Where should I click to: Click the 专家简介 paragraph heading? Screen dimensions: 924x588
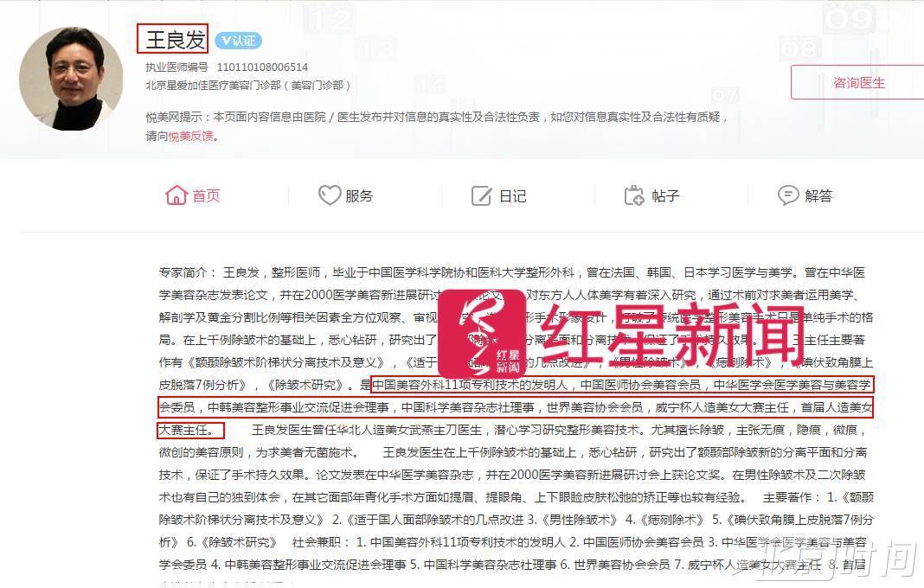[x=184, y=272]
